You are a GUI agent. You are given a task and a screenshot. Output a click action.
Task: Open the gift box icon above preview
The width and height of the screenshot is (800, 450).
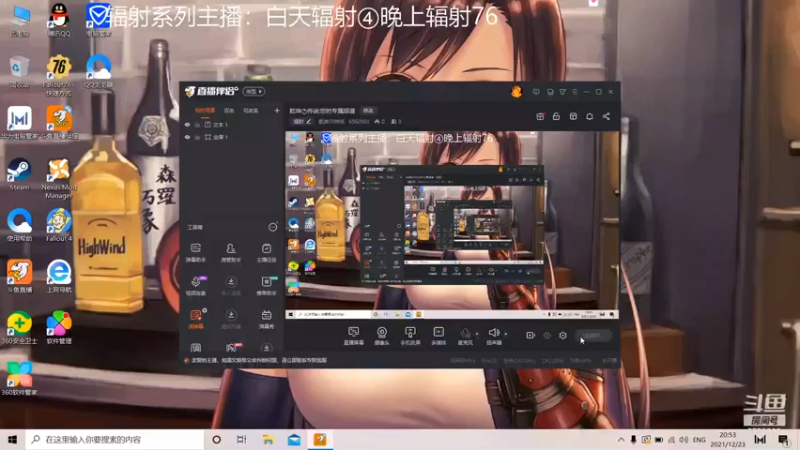pos(540,117)
